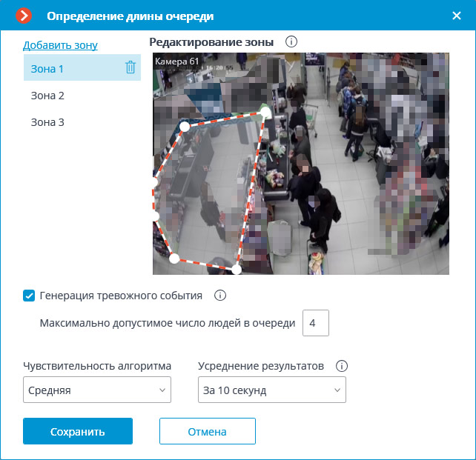Click the trash icon for Зона 1

[x=130, y=67]
